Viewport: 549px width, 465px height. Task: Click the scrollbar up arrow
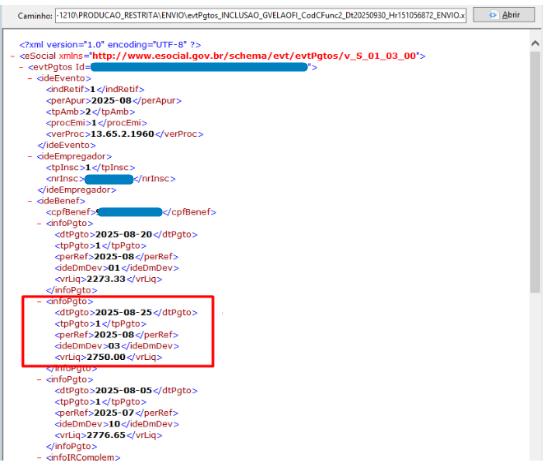tap(535, 43)
